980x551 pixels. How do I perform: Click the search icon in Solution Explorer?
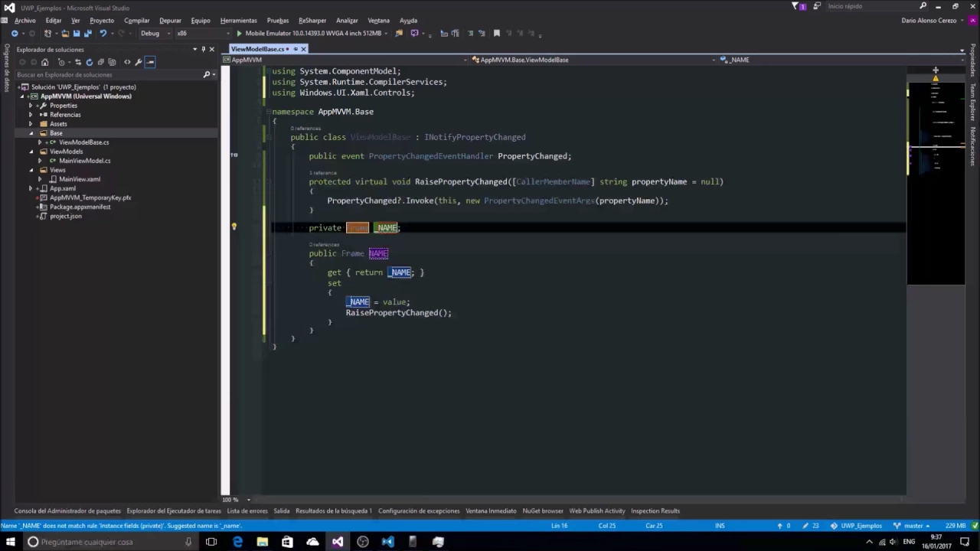206,75
